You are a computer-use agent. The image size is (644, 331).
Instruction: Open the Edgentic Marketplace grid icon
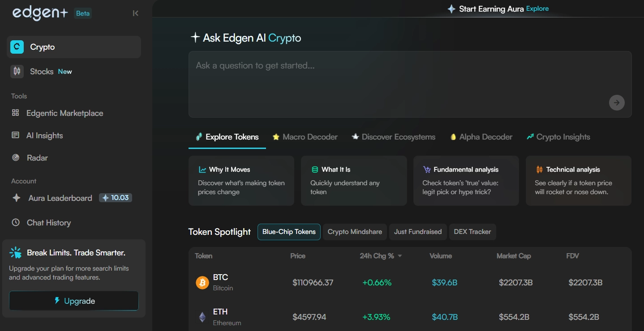coord(15,113)
